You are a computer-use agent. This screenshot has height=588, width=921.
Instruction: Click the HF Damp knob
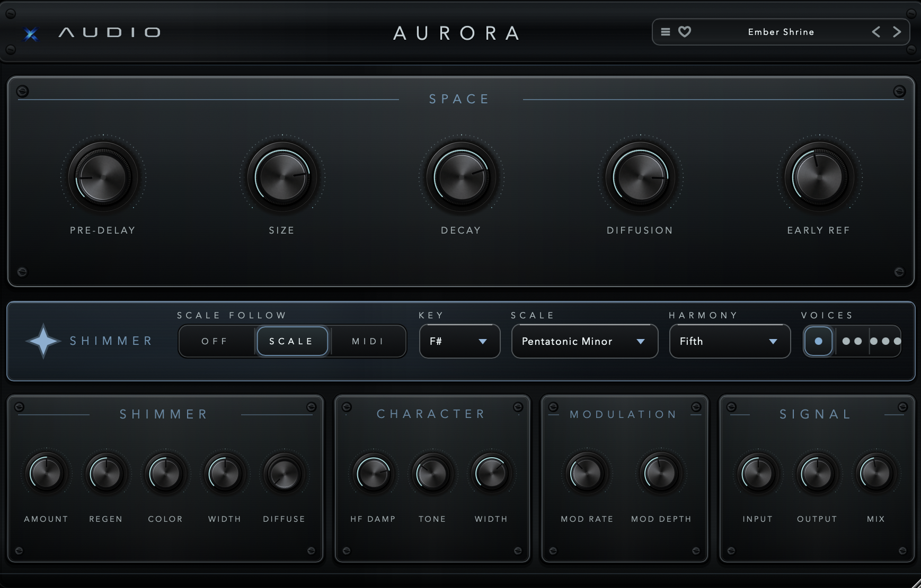tap(373, 473)
